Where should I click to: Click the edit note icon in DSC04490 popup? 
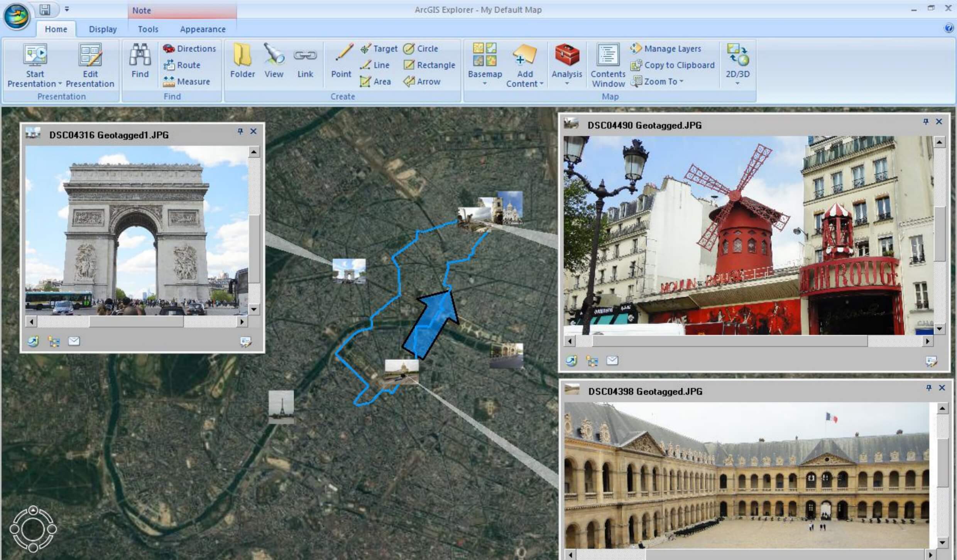coord(931,361)
